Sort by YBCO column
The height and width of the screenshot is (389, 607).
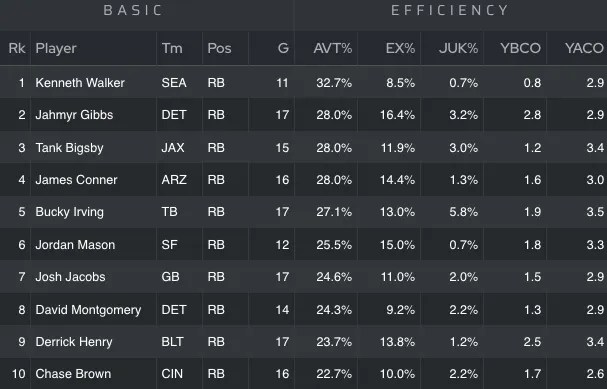coord(520,48)
